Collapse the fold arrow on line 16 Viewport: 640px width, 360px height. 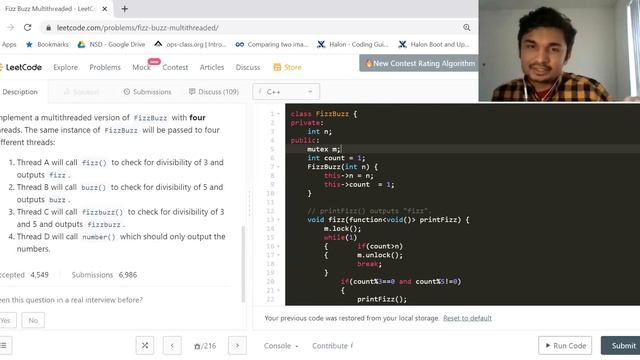coord(279,247)
